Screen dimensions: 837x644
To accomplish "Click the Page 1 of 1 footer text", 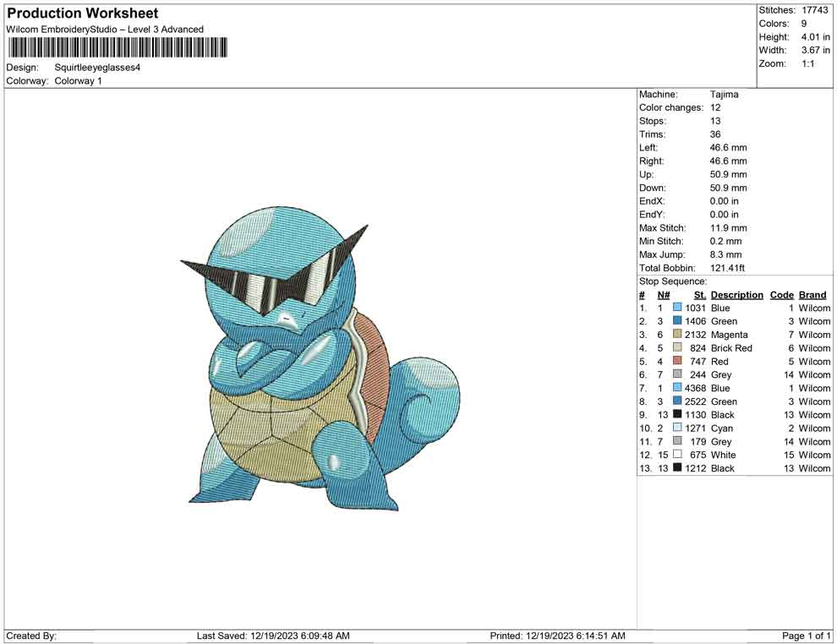I will 807,636.
